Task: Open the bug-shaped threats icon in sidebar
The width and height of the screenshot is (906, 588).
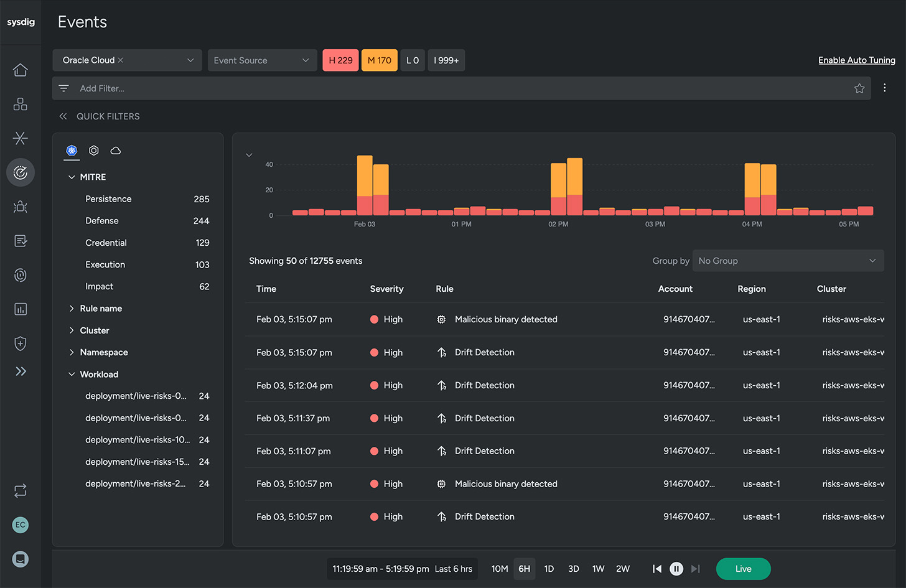Action: click(21, 207)
